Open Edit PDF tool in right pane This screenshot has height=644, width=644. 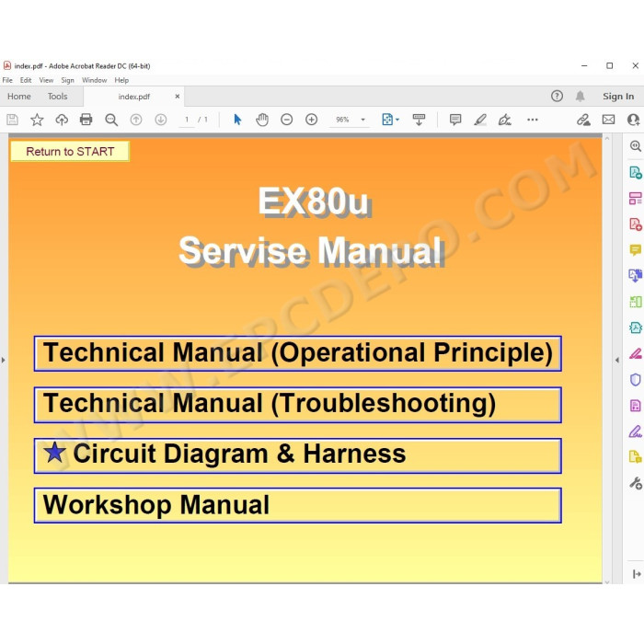[636, 198]
